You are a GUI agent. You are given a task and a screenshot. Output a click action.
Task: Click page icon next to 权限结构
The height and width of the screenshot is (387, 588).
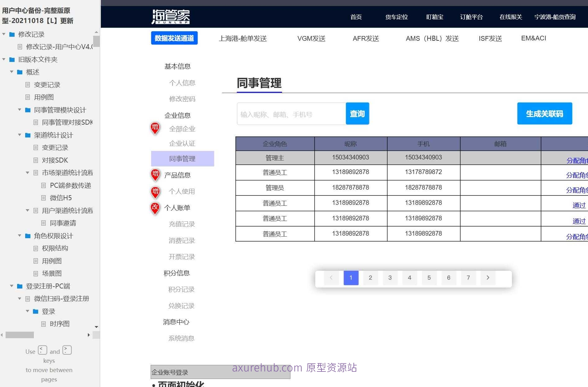36,248
